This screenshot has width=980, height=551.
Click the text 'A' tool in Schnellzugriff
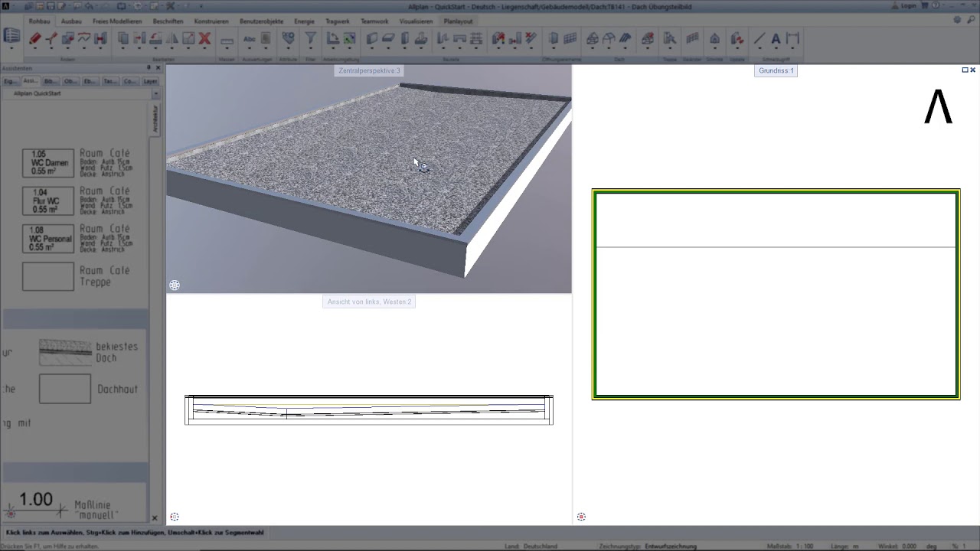776,38
